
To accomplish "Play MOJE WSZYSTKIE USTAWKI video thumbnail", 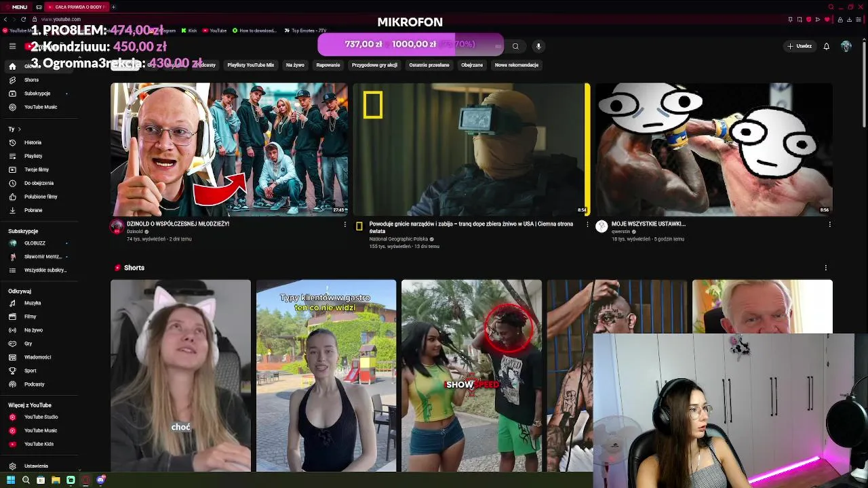I will click(x=714, y=149).
